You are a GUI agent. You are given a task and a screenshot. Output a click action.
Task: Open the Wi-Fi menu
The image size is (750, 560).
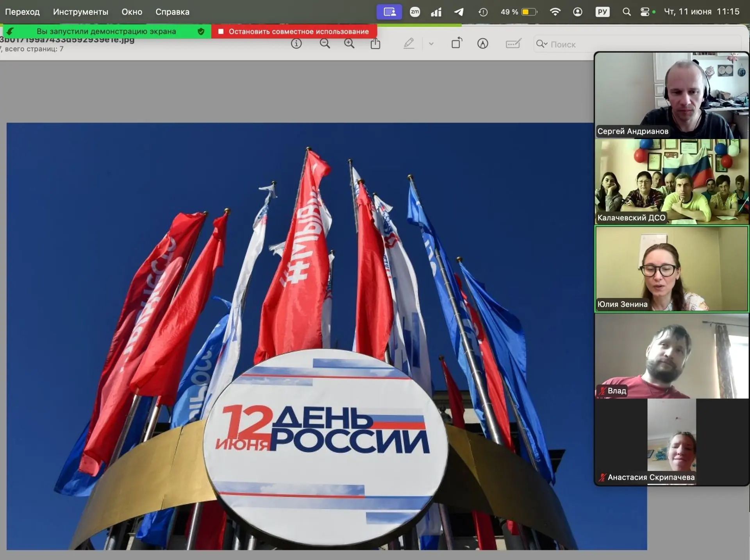555,12
